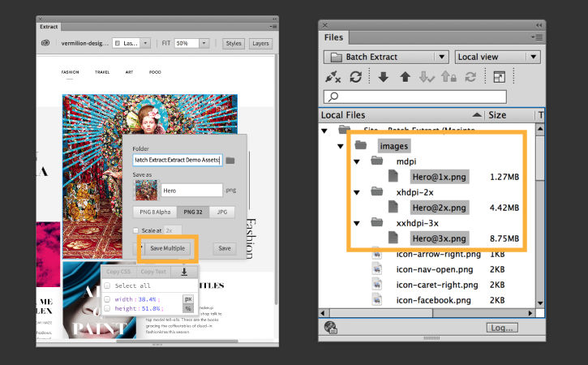Select the PNG 32 format

point(193,212)
